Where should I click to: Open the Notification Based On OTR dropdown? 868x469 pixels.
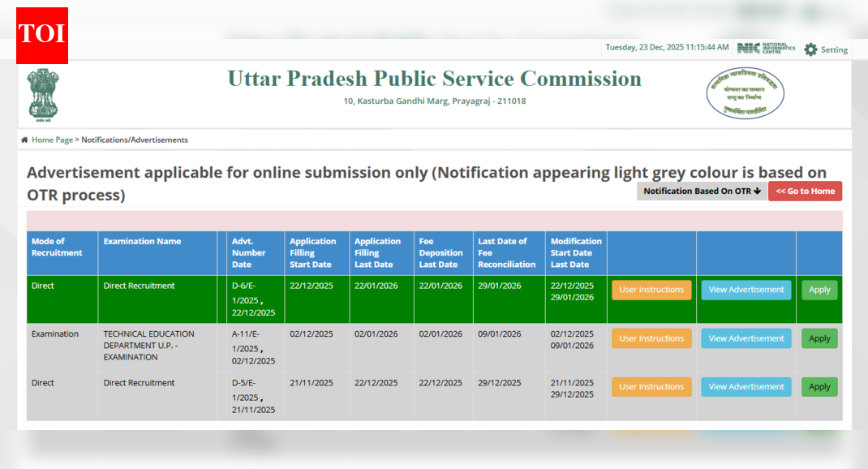pos(701,191)
